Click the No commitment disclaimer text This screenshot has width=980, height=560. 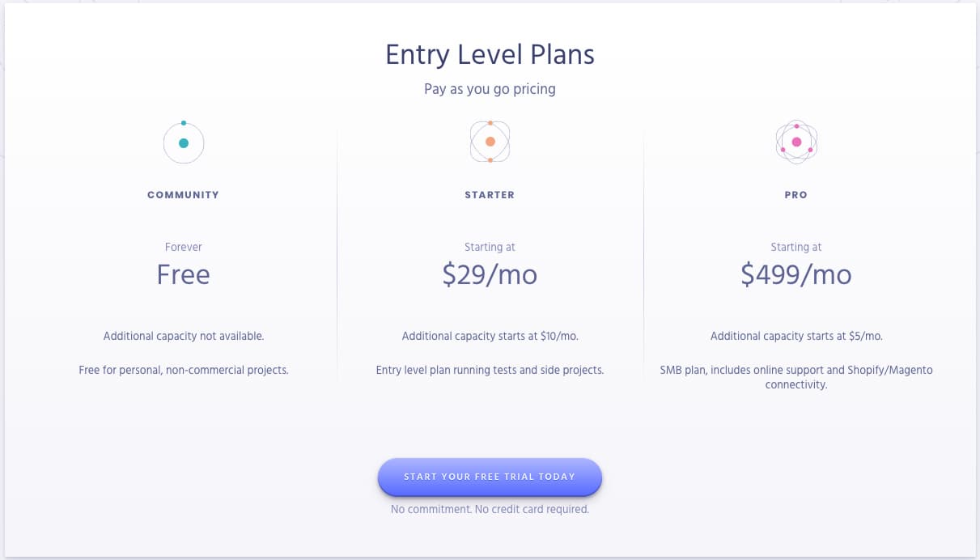pyautogui.click(x=490, y=509)
